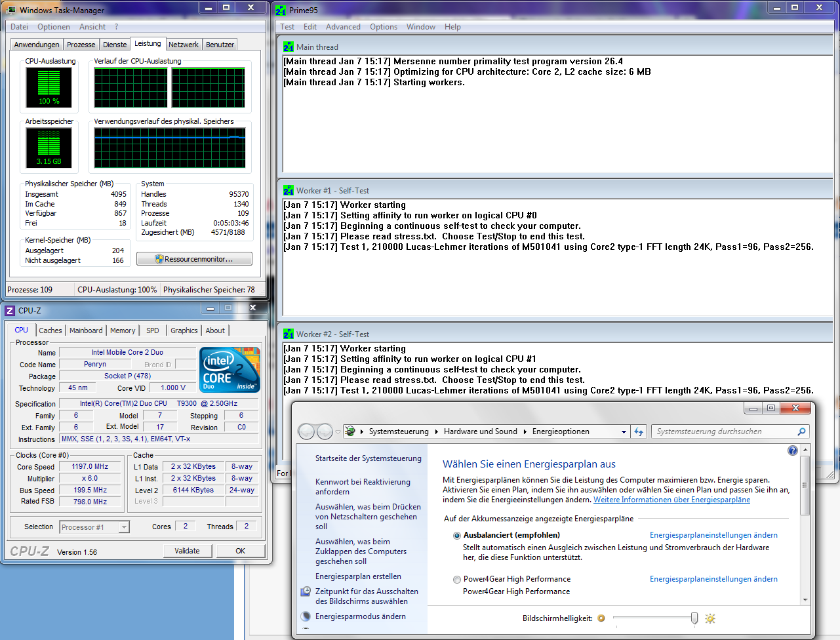Click the Intel Core 2 Duo logo in CPU-Z

click(230, 369)
